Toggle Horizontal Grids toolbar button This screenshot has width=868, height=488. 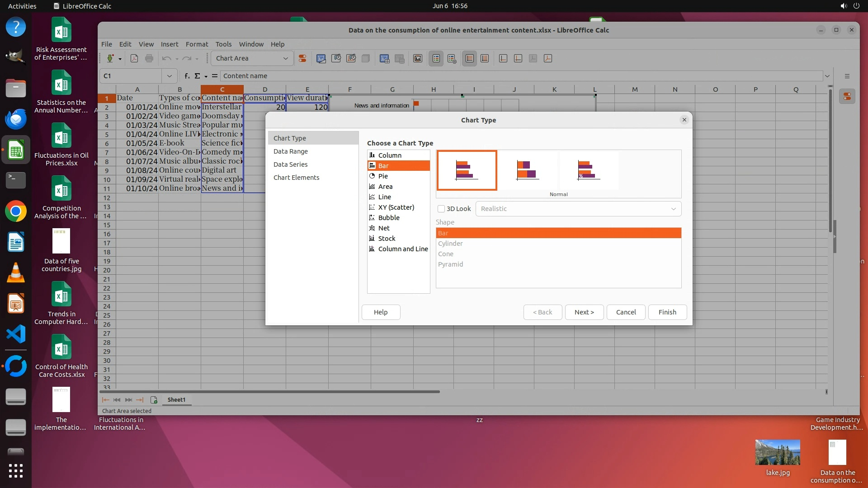click(469, 58)
